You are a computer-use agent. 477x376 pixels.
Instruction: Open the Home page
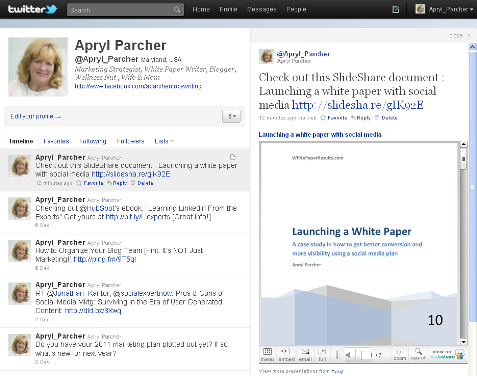click(201, 9)
